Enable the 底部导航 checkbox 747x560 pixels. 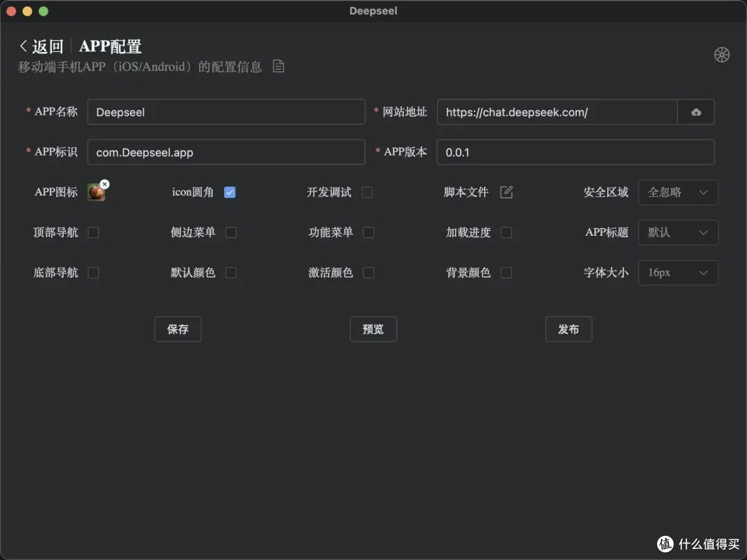(93, 272)
